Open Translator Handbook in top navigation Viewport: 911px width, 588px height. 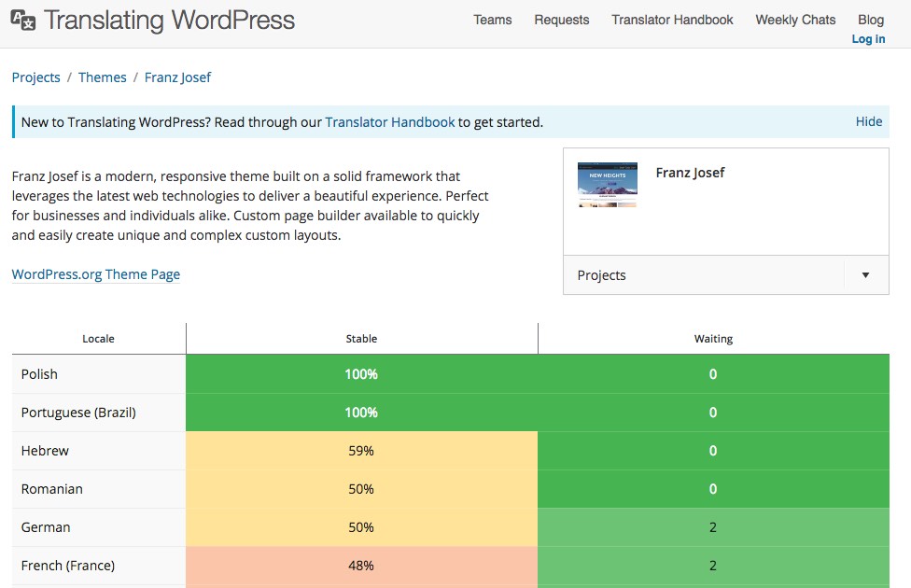pyautogui.click(x=672, y=20)
